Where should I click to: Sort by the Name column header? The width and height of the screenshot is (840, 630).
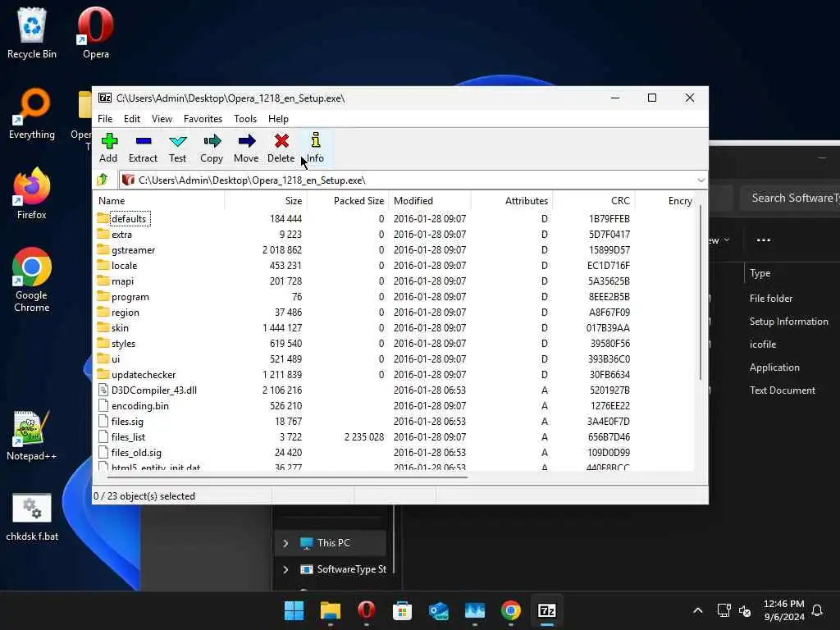(x=158, y=201)
